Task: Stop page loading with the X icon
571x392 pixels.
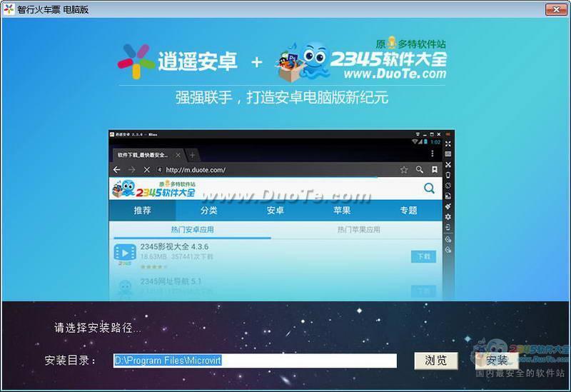Action: pyautogui.click(x=146, y=170)
